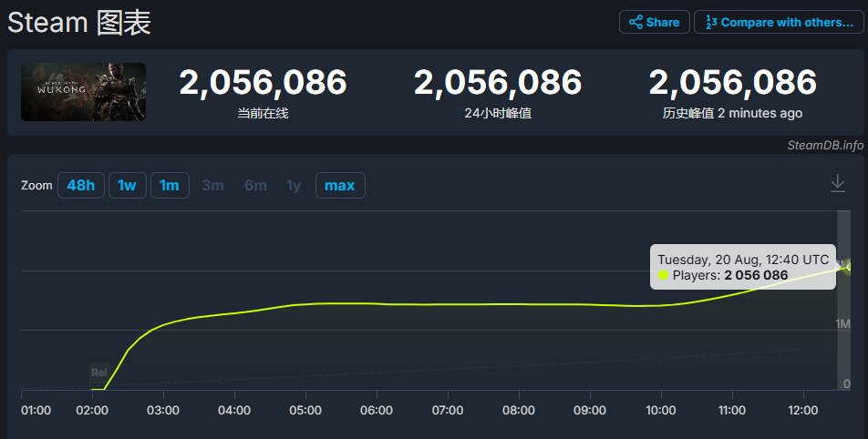Click the Players: 2 056 086 tooltip value
The width and height of the screenshot is (868, 439).
729,275
